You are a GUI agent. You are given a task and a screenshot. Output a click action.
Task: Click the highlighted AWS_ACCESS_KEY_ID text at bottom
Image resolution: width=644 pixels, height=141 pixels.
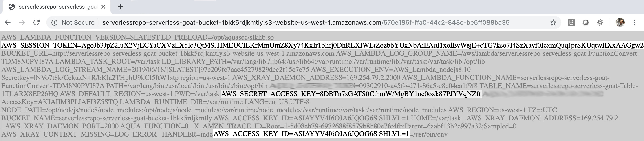(x=311, y=134)
